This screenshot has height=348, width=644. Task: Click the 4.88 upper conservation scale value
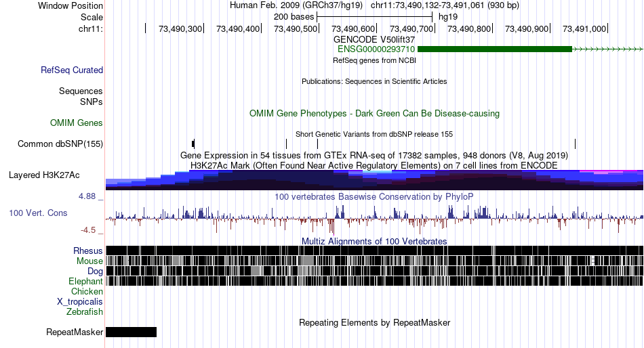[x=87, y=196]
